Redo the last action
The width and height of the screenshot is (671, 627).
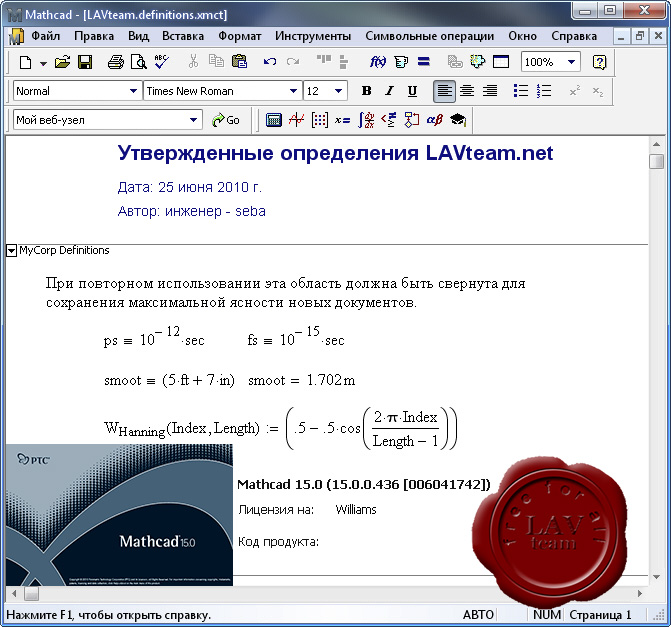293,62
